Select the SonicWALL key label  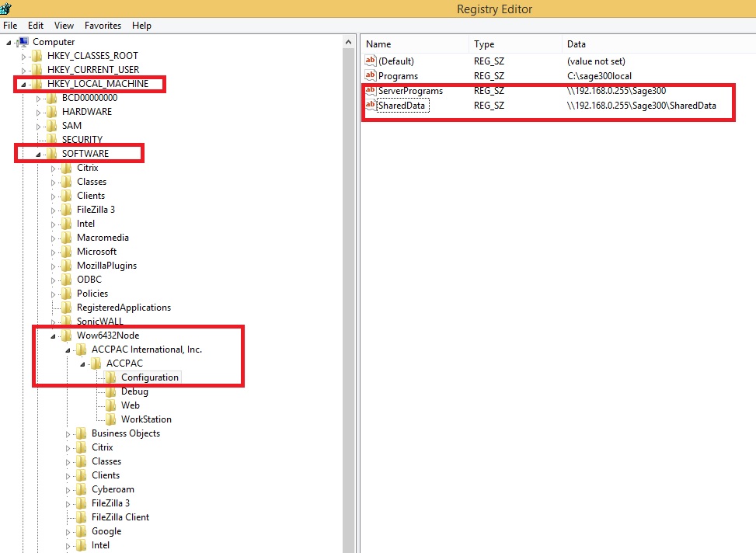click(99, 322)
